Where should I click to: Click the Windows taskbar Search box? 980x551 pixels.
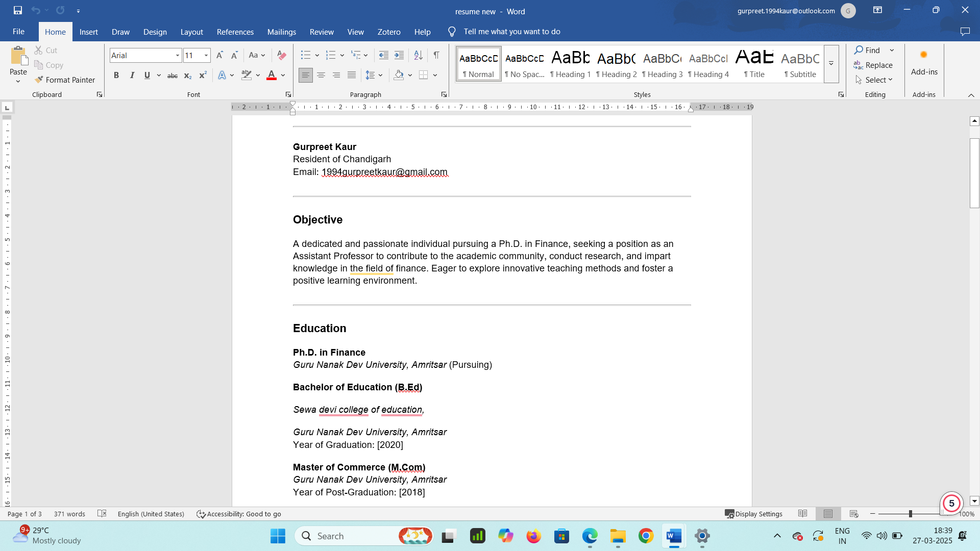(x=363, y=536)
